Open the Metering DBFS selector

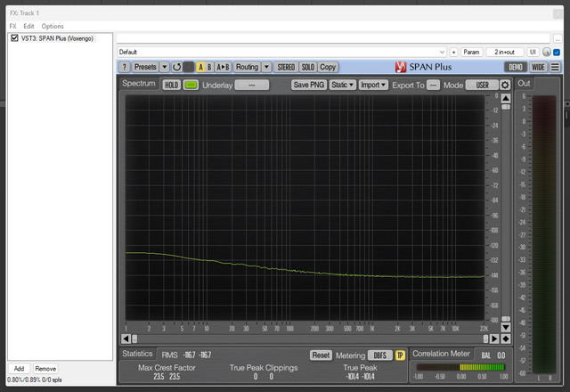pos(380,355)
